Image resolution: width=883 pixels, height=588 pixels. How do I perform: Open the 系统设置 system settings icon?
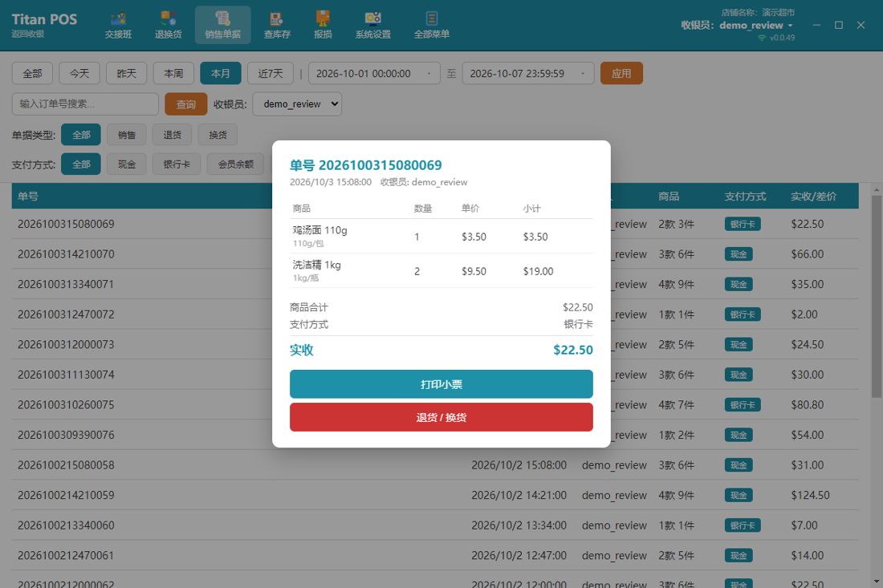372,25
